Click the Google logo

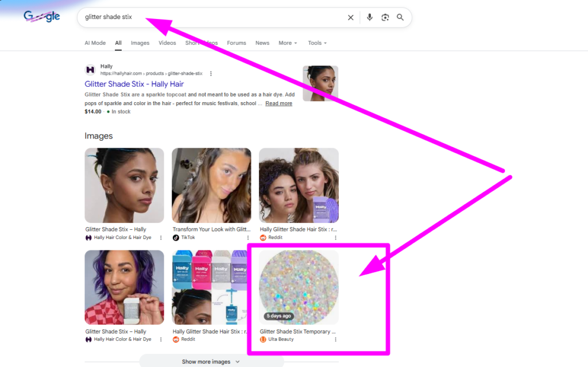coord(41,17)
